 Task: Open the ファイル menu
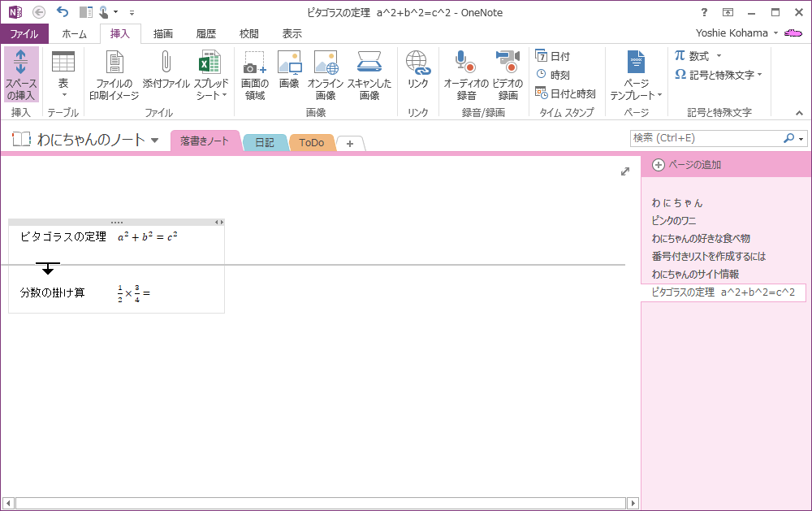tap(24, 33)
